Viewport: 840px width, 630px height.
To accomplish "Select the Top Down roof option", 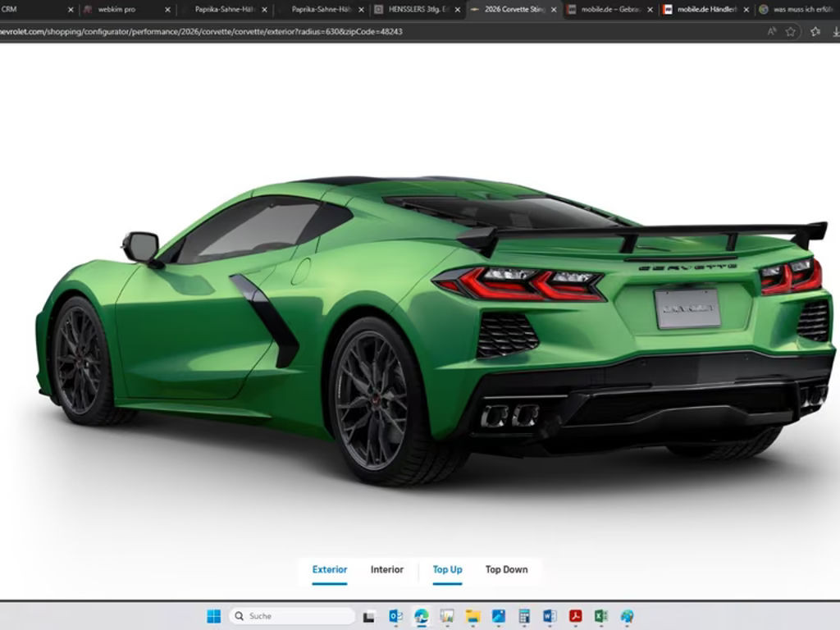I will click(506, 569).
